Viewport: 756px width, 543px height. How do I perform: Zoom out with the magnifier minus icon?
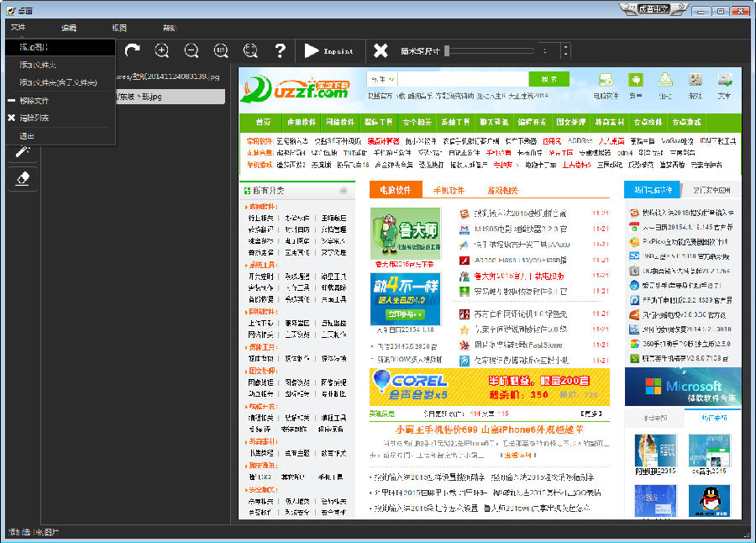(x=191, y=50)
